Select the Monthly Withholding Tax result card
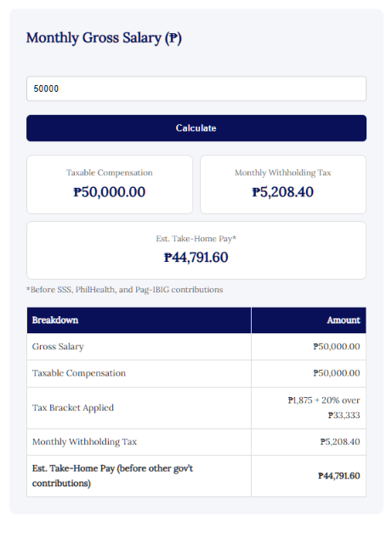The image size is (392, 533). pyautogui.click(x=283, y=184)
